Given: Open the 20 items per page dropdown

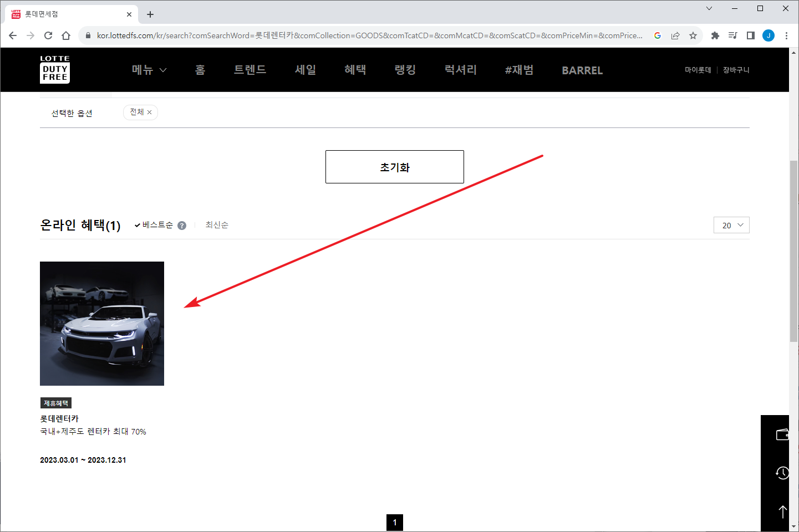Looking at the screenshot, I should pyautogui.click(x=731, y=225).
